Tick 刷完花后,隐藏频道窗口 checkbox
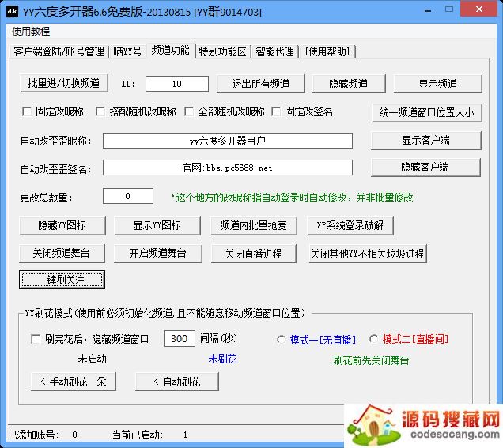This screenshot has width=503, height=448. pyautogui.click(x=35, y=339)
